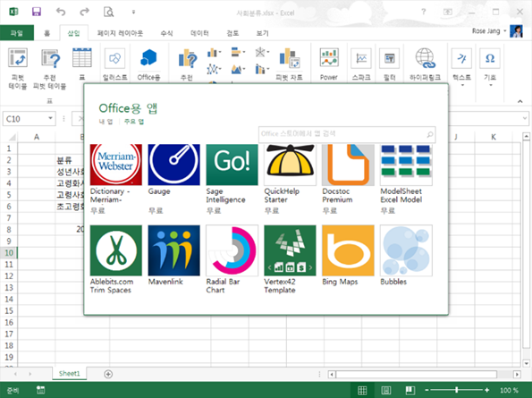Zoom in with the plus button

click(487, 390)
